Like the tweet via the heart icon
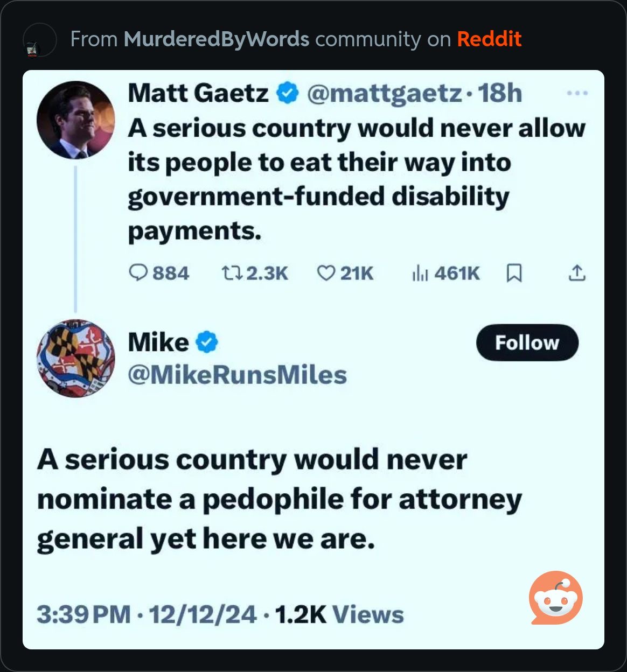Screen dimensions: 627x672 click(x=325, y=274)
